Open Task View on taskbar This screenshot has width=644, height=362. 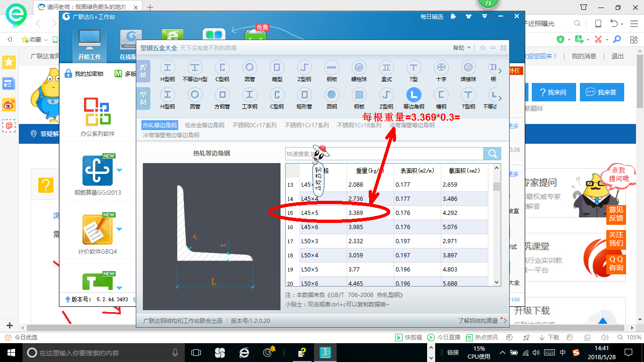(196, 353)
